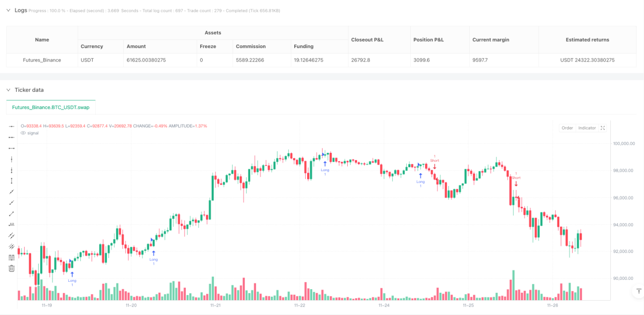Open the Order panel on chart
This screenshot has height=315, width=644.
(567, 128)
